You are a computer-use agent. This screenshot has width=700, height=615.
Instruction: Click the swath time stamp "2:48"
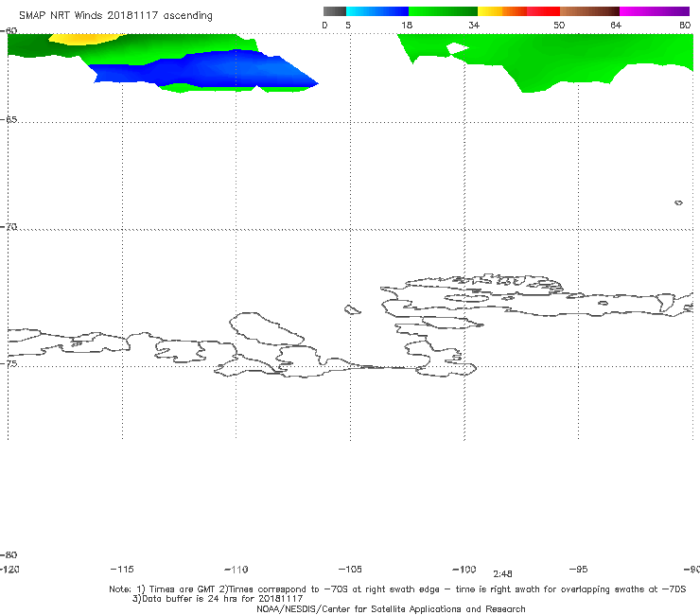(x=502, y=574)
